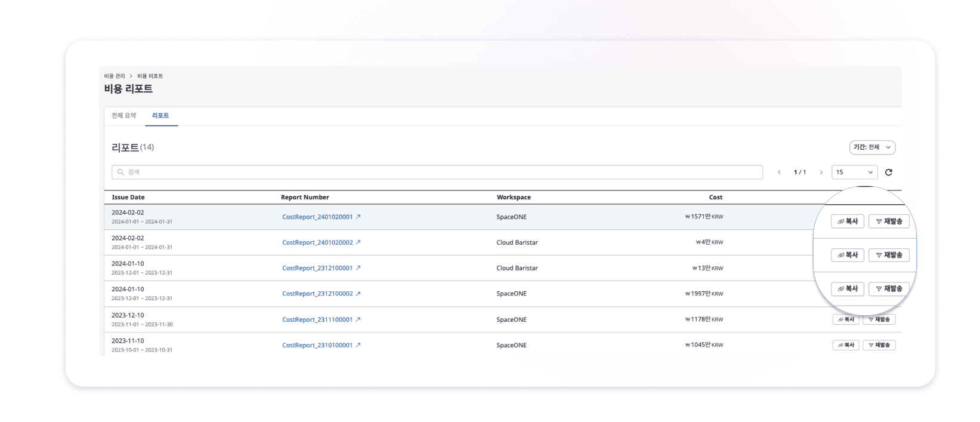980x422 pixels.
Task: Click the 비용 리포트 page title
Action: click(128, 89)
